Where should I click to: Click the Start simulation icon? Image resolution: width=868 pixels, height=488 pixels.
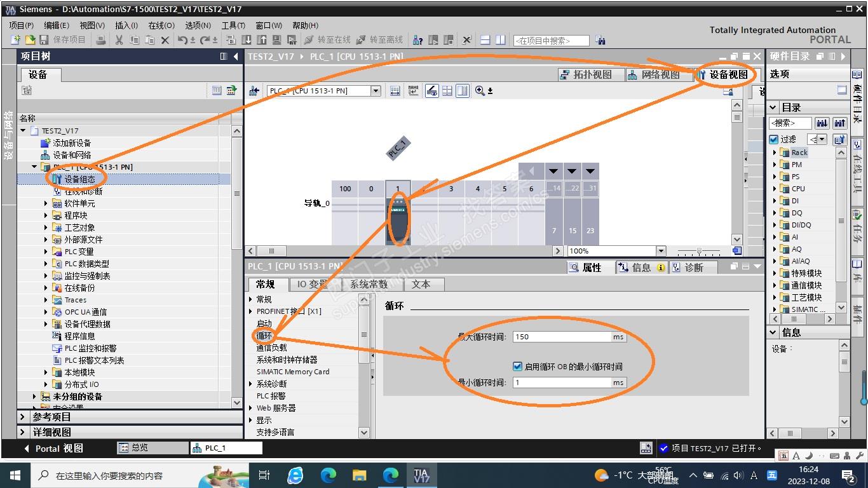(277, 40)
